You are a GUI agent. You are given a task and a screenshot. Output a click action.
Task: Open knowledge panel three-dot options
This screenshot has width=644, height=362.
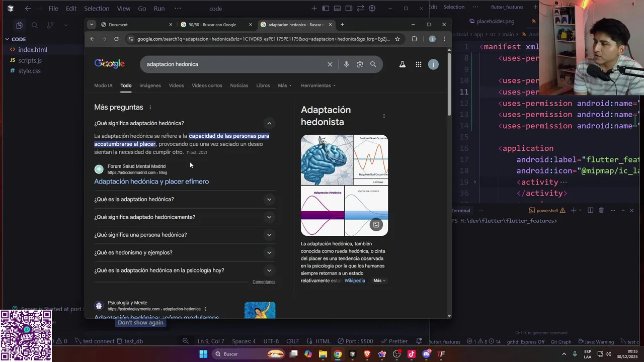pos(384,116)
